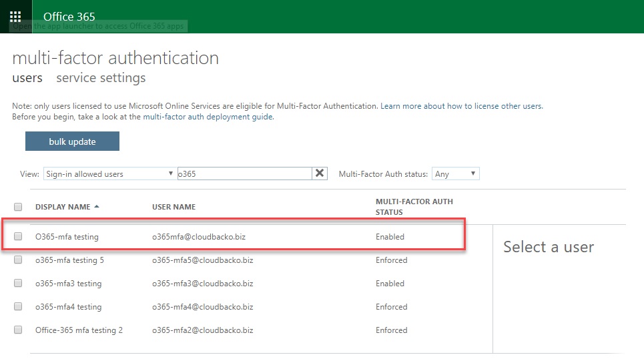Switch to the users tab

coord(27,77)
